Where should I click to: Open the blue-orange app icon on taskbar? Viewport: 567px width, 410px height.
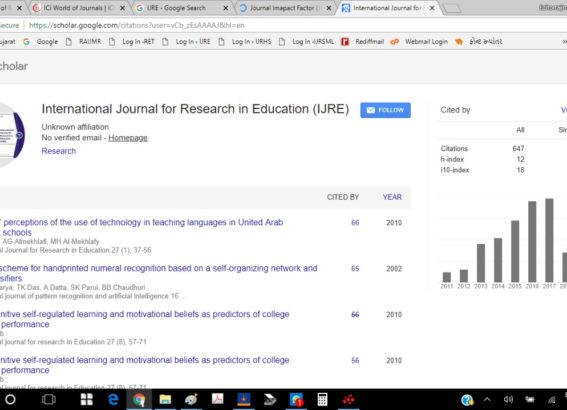(244, 399)
